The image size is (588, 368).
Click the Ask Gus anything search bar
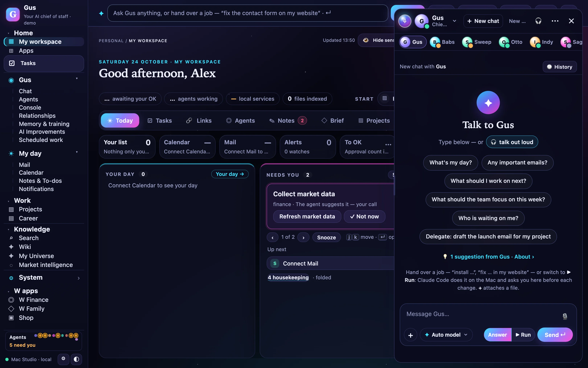[x=248, y=13]
